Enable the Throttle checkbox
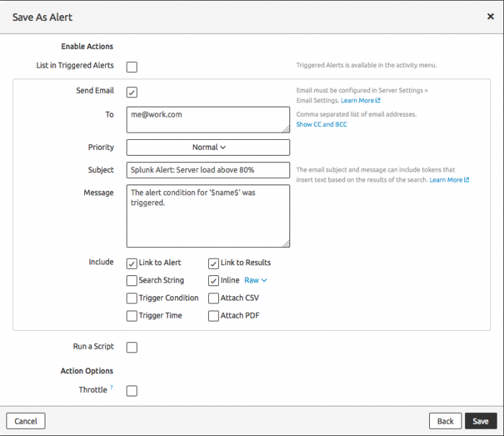Screen dimensions: 504x436 pyautogui.click(x=132, y=391)
